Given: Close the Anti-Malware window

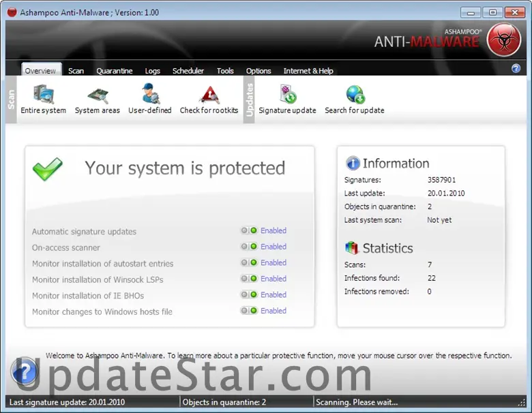Looking at the screenshot, I should click(515, 12).
